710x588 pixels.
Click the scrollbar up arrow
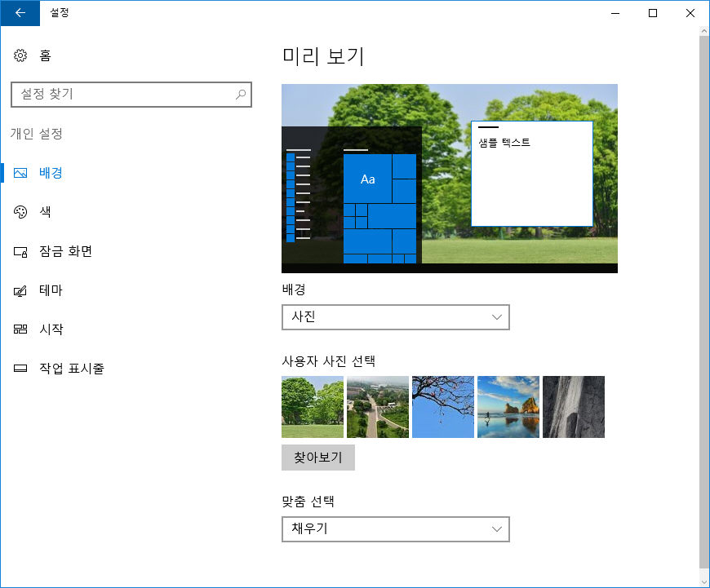pyautogui.click(x=703, y=31)
